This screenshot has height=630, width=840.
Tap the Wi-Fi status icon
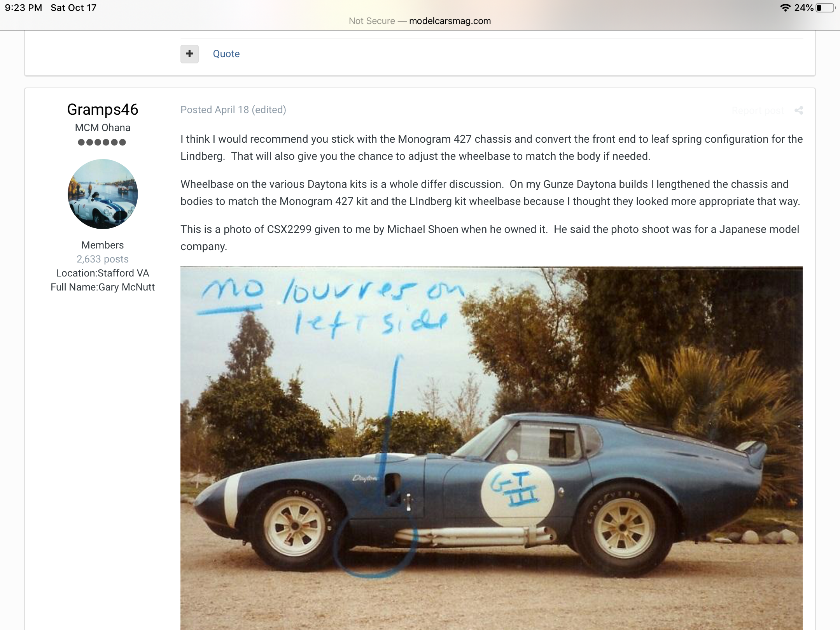click(786, 8)
